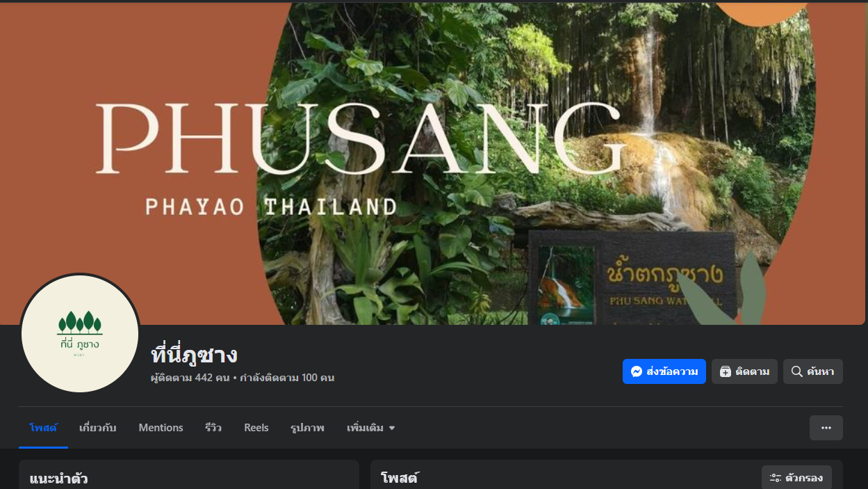
Task: Go to the รีวิว tab
Action: point(213,428)
